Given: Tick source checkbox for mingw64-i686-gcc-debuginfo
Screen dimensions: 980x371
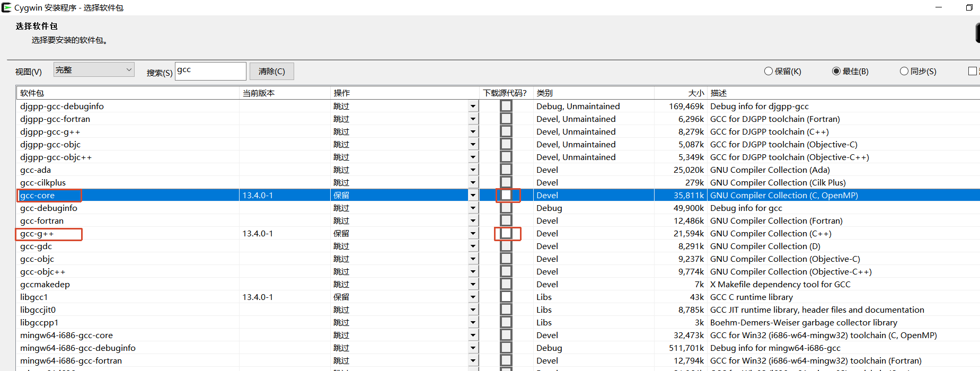Looking at the screenshot, I should click(506, 348).
